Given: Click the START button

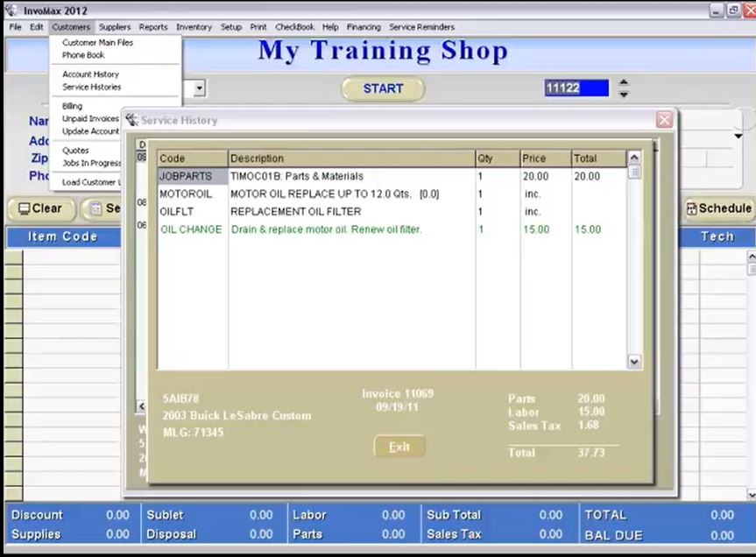Looking at the screenshot, I should coord(382,88).
